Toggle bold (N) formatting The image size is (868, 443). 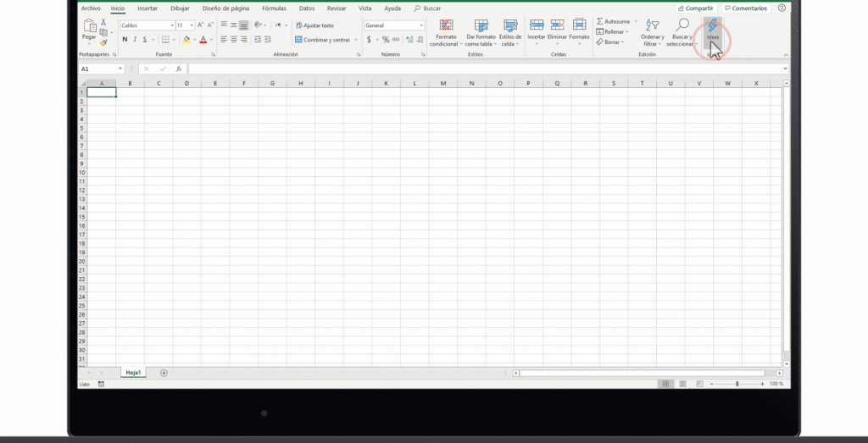tap(125, 39)
